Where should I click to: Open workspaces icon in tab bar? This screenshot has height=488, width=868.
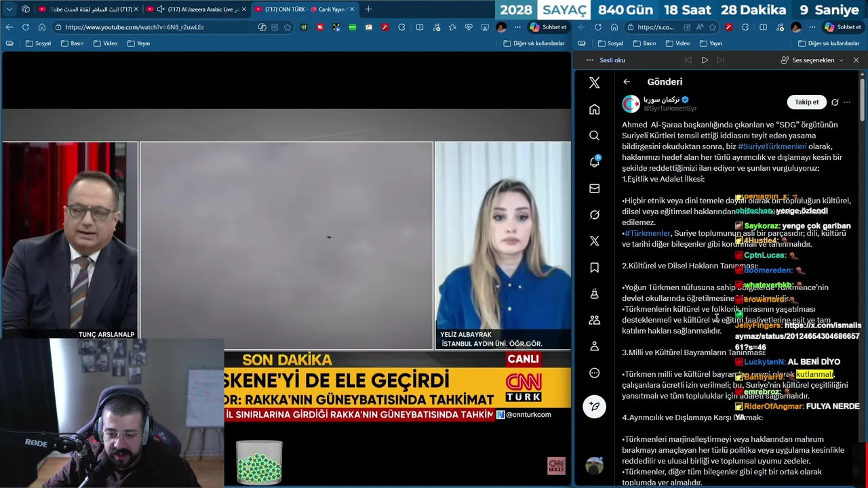tap(25, 9)
